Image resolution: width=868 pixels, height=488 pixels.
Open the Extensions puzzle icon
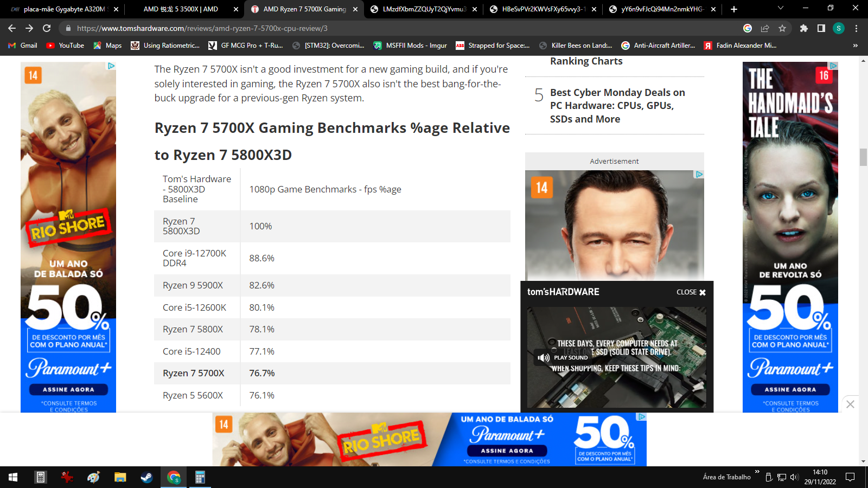pos(804,28)
